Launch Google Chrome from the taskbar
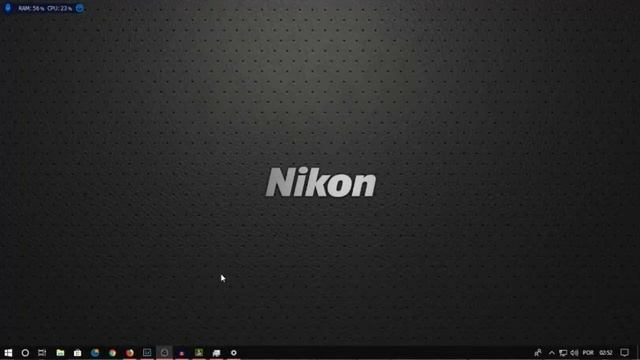This screenshot has width=640, height=360. (112, 353)
